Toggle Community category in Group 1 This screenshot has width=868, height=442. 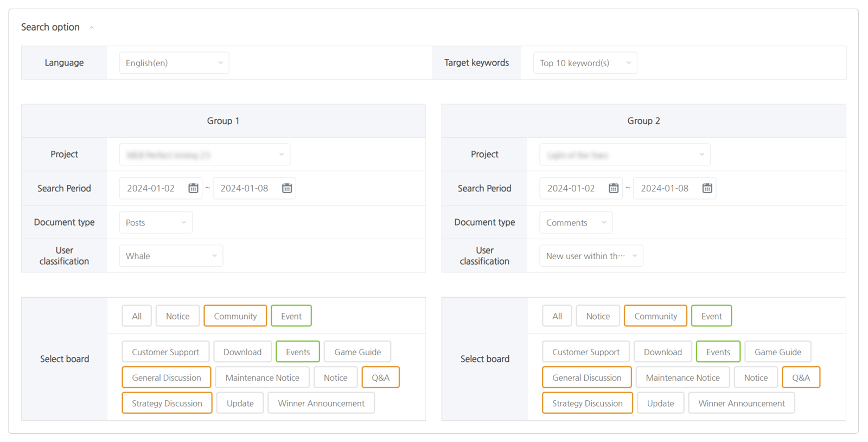[235, 316]
